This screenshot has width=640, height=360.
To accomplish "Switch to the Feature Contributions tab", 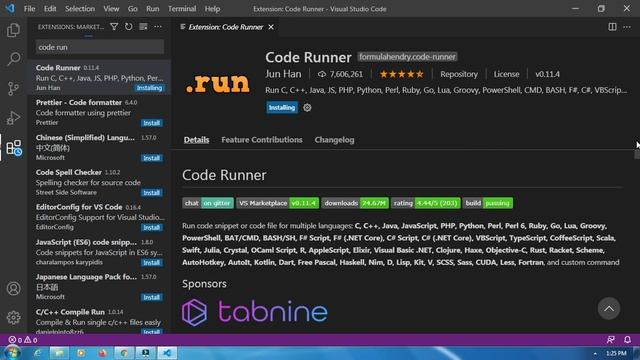I will click(262, 140).
